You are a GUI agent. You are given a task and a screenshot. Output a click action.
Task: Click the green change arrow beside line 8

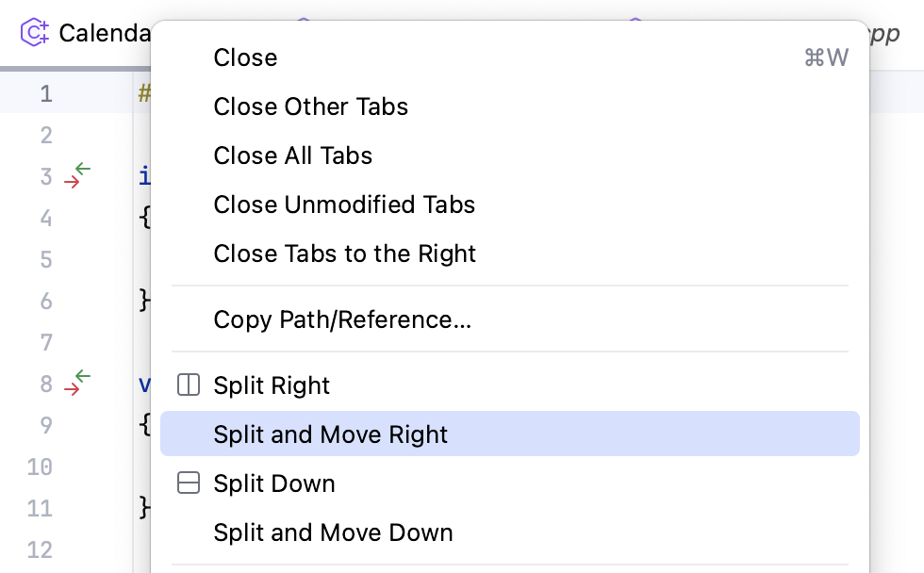[x=82, y=375]
